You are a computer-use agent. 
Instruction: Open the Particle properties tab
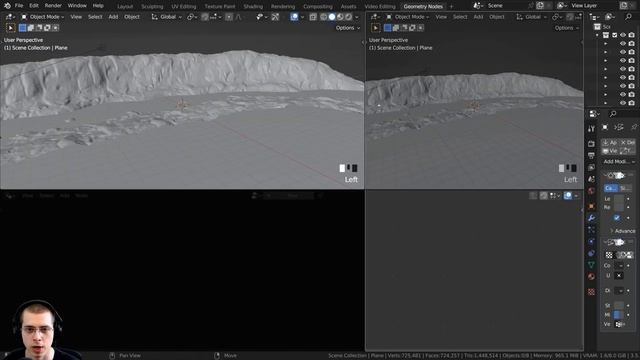pos(591,230)
